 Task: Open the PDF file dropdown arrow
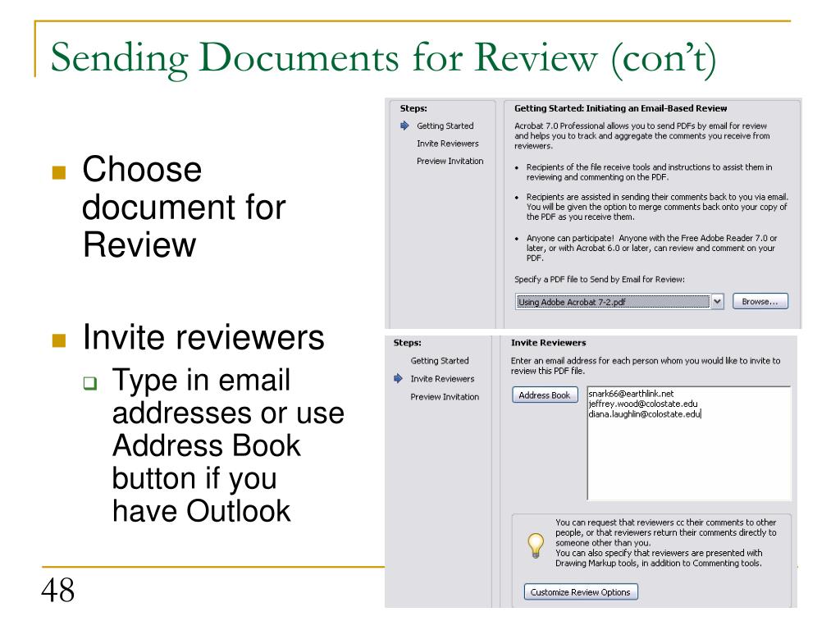pos(717,302)
